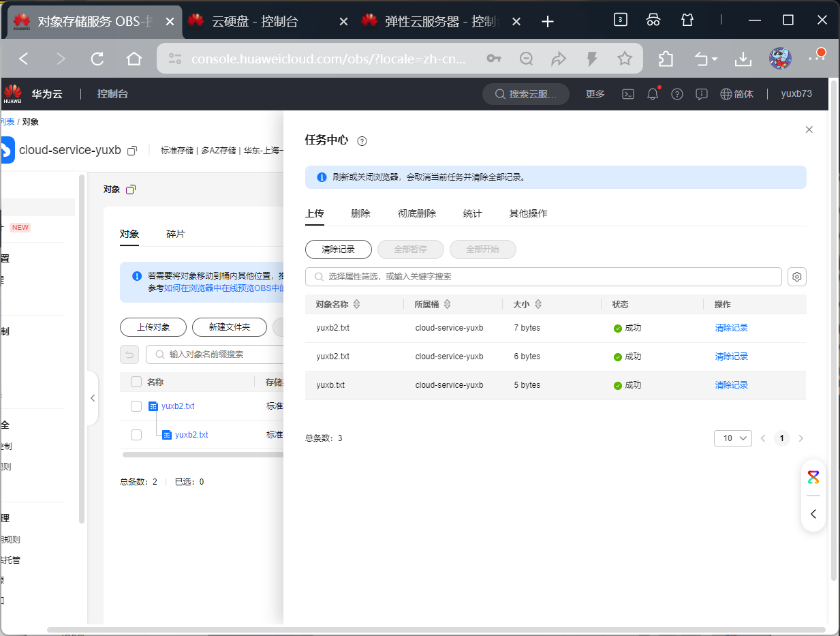The height and width of the screenshot is (636, 840).
Task: Click copy icon beside 对象 heading
Action: coord(131,189)
